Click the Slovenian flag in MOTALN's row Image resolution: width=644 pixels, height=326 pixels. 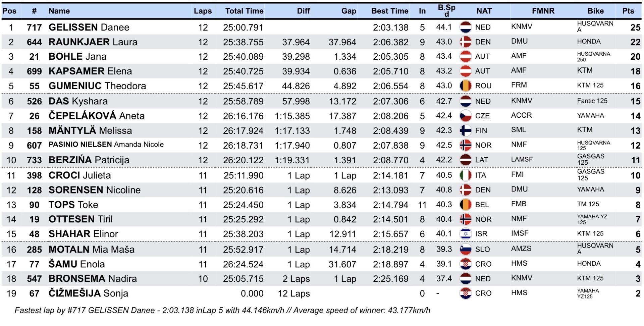click(x=466, y=249)
